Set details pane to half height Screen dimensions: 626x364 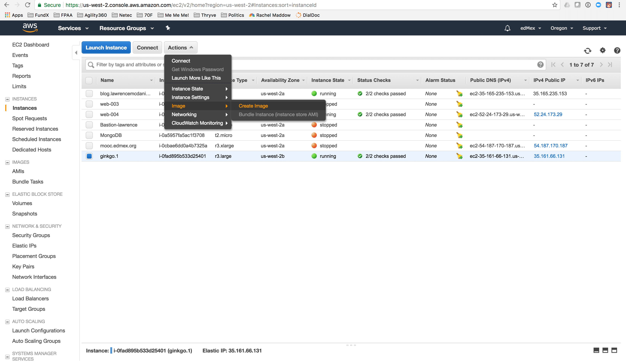pos(605,350)
